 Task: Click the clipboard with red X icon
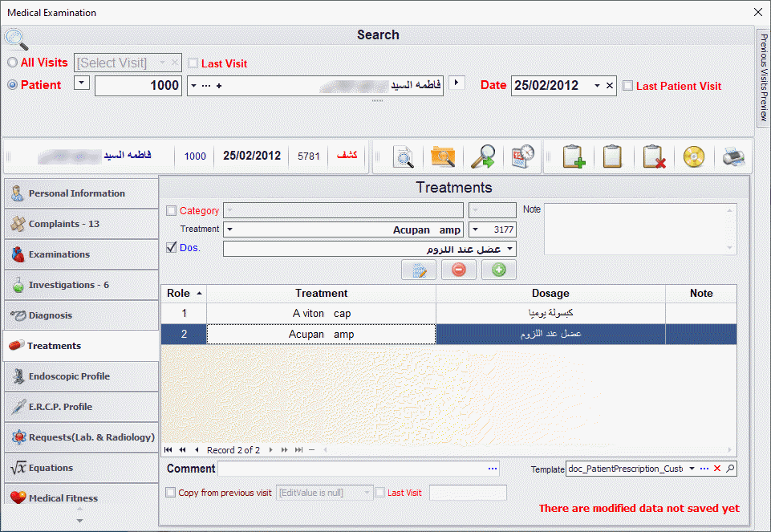[x=654, y=156]
